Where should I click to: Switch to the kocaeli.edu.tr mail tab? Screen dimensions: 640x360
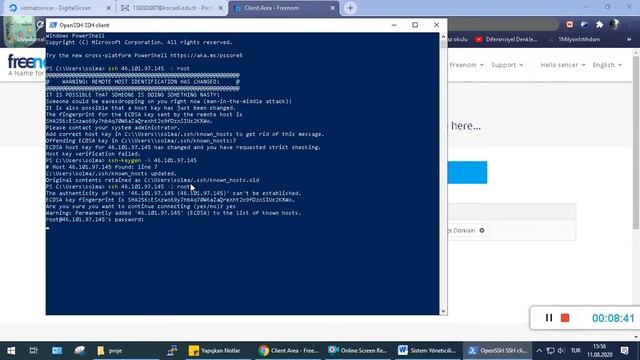[171, 8]
